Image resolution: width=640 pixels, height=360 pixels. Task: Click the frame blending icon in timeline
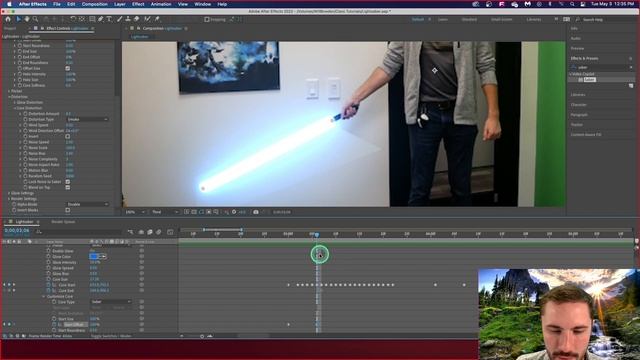pyautogui.click(x=150, y=232)
